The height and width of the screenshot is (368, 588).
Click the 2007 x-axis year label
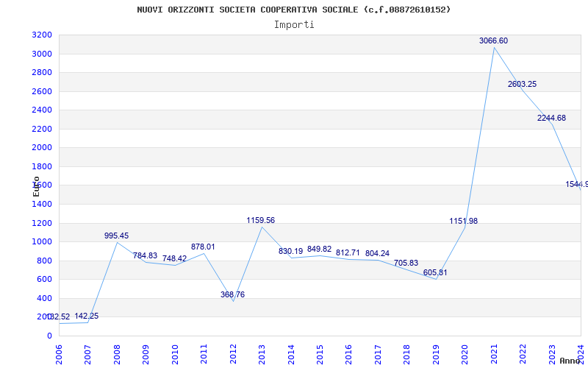pos(87,354)
